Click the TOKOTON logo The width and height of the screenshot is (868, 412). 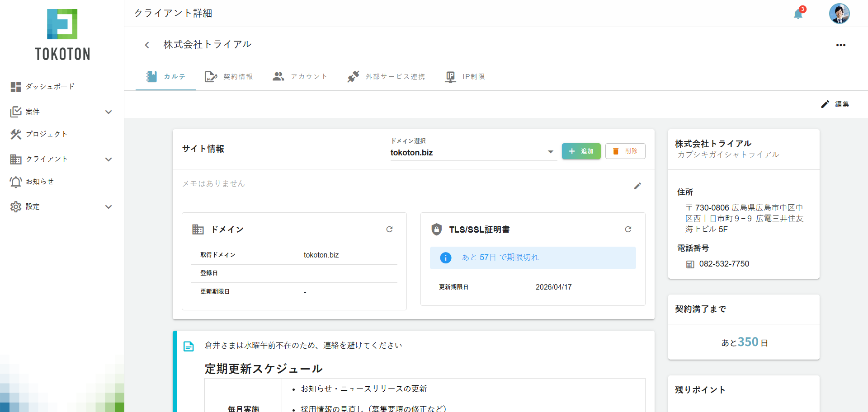pos(62,35)
